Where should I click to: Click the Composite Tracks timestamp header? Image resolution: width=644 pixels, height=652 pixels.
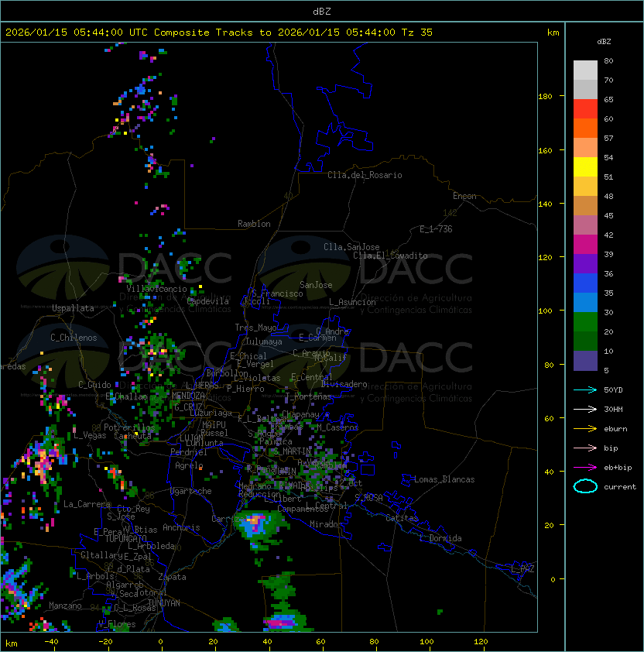219,33
